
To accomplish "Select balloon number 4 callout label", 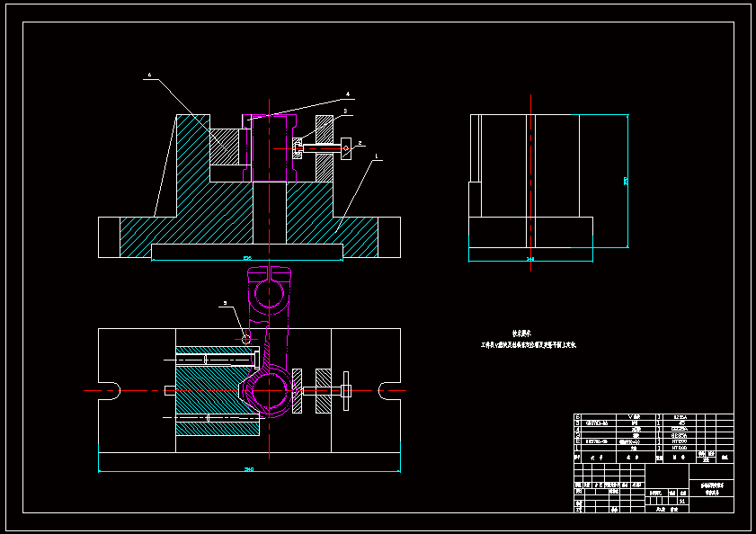I will 348,94.
